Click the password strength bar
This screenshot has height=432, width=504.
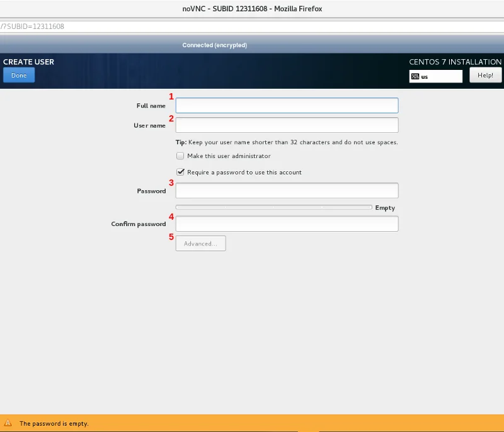(x=273, y=207)
